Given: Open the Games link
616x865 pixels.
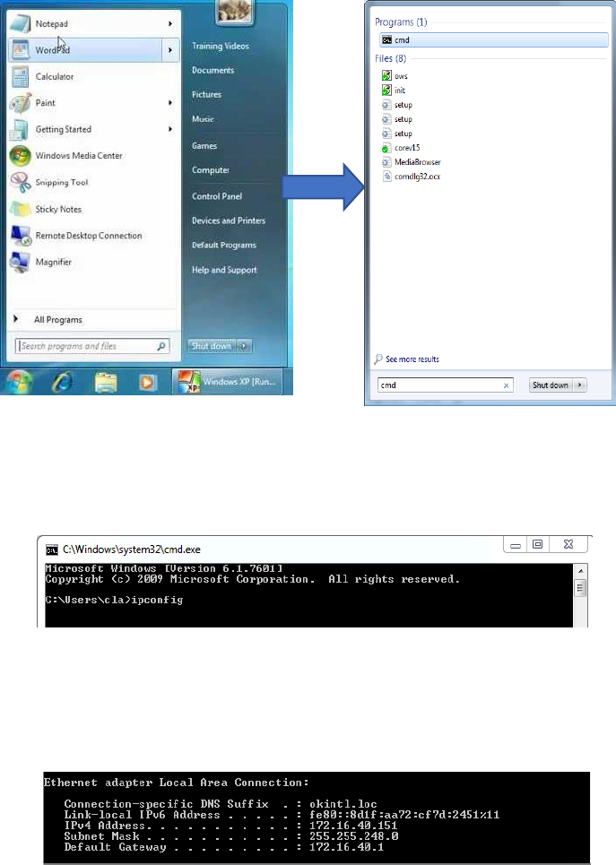Looking at the screenshot, I should [204, 145].
